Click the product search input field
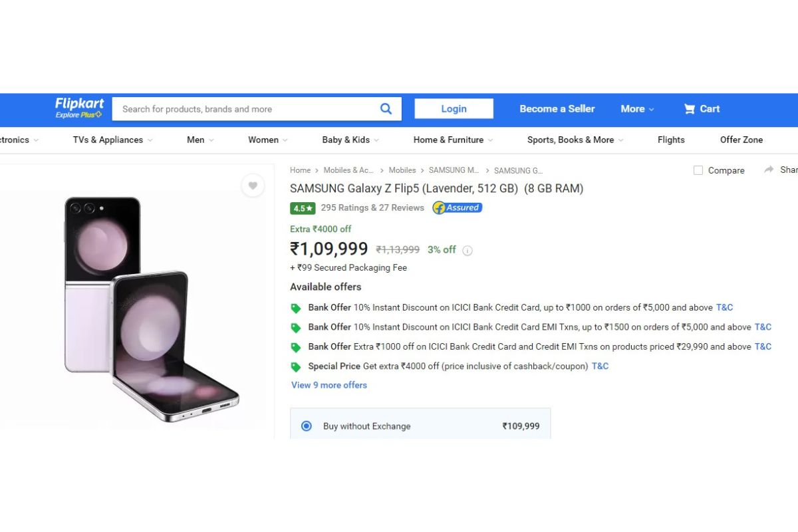Viewport: 798px width, 532px height. point(245,109)
